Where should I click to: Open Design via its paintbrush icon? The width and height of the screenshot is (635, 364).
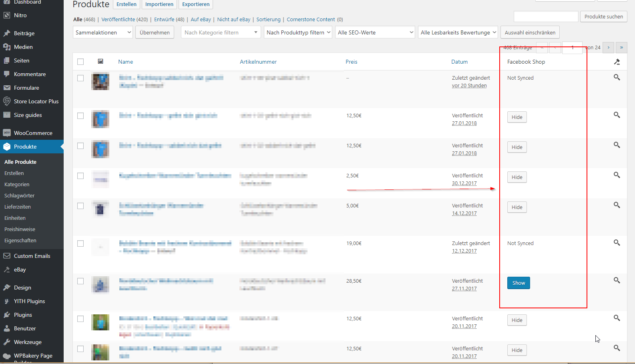(7, 288)
